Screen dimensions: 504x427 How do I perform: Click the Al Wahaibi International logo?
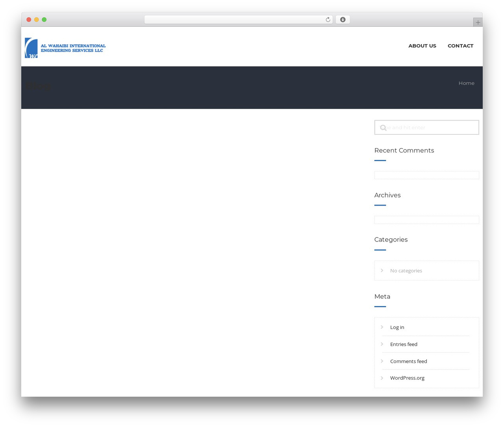click(x=65, y=48)
